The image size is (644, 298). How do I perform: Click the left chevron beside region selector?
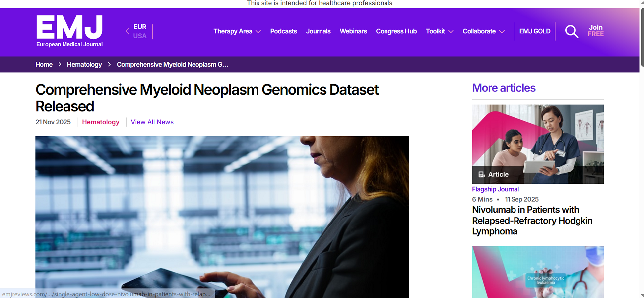[127, 31]
